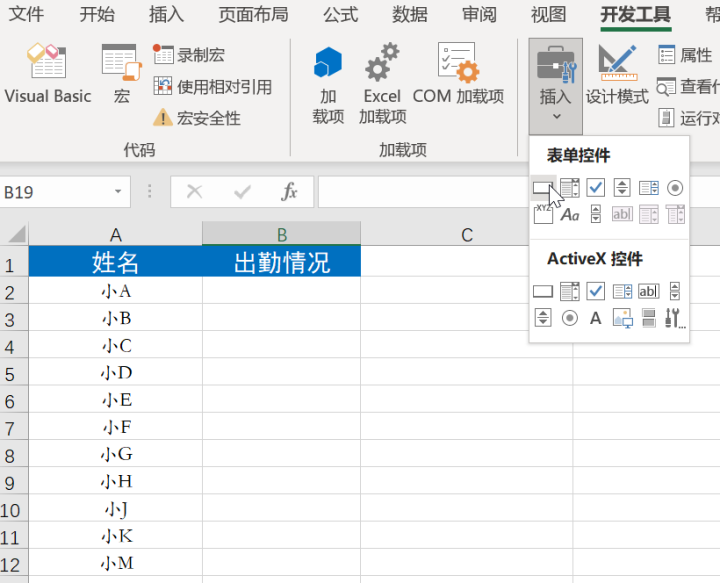This screenshot has width=720, height=583.
Task: Select the 开发工具 tab
Action: (x=636, y=14)
